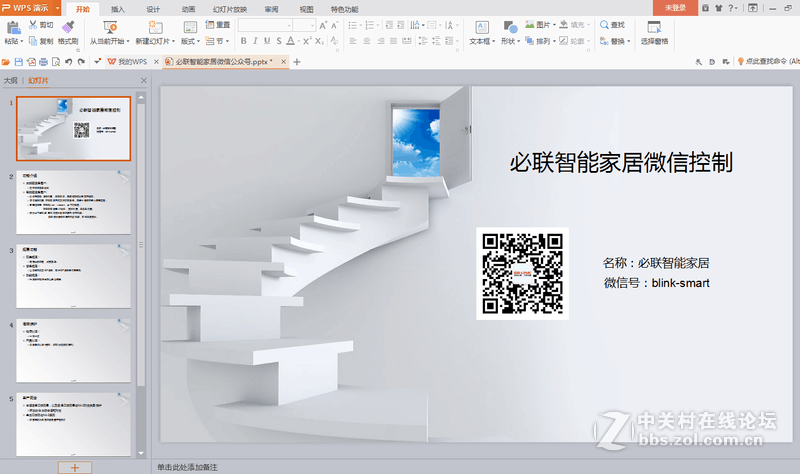Add a new document tab with plus
Viewport: 800px width, 474px height.
[297, 62]
